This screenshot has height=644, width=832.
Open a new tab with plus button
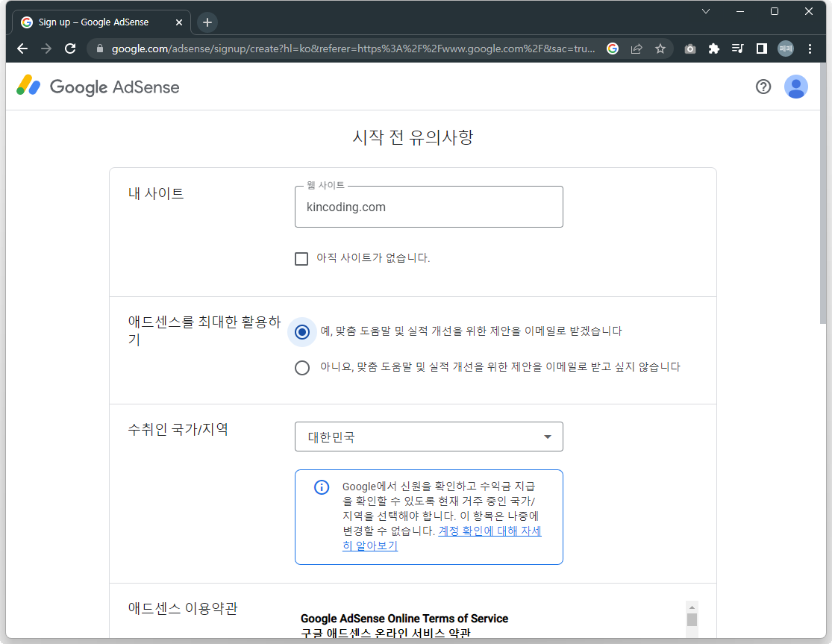[x=207, y=22]
